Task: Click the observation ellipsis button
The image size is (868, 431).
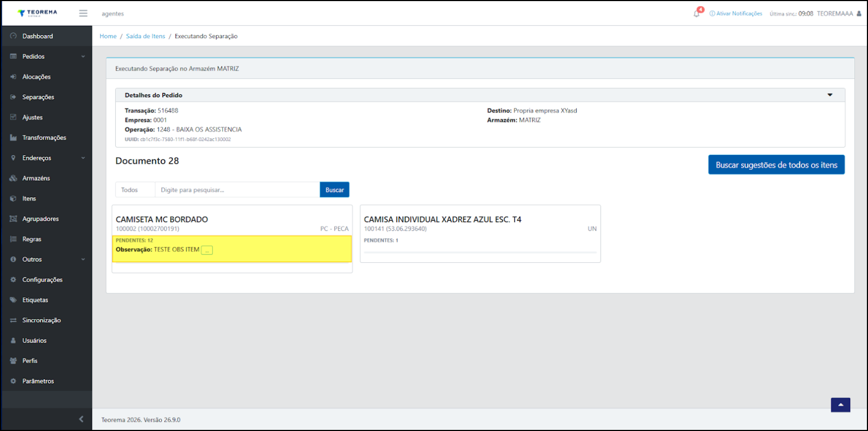Action: [x=207, y=250]
